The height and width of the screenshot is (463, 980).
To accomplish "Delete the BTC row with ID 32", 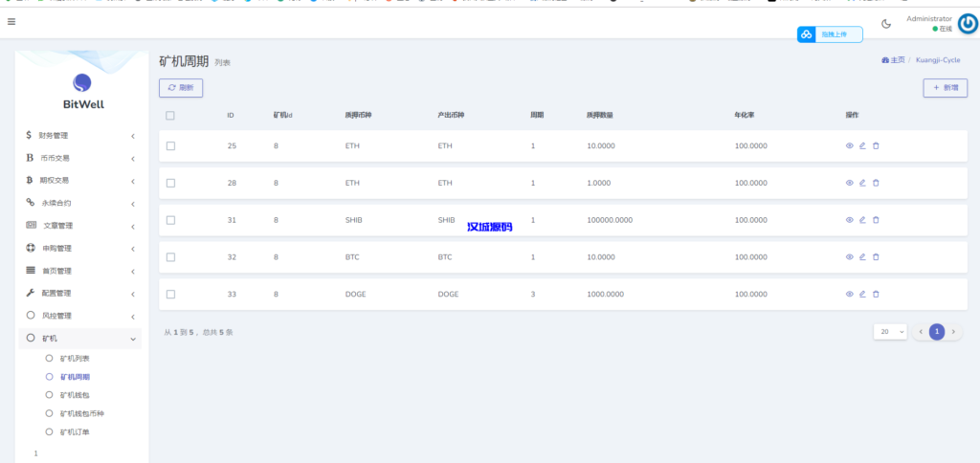I will (876, 256).
